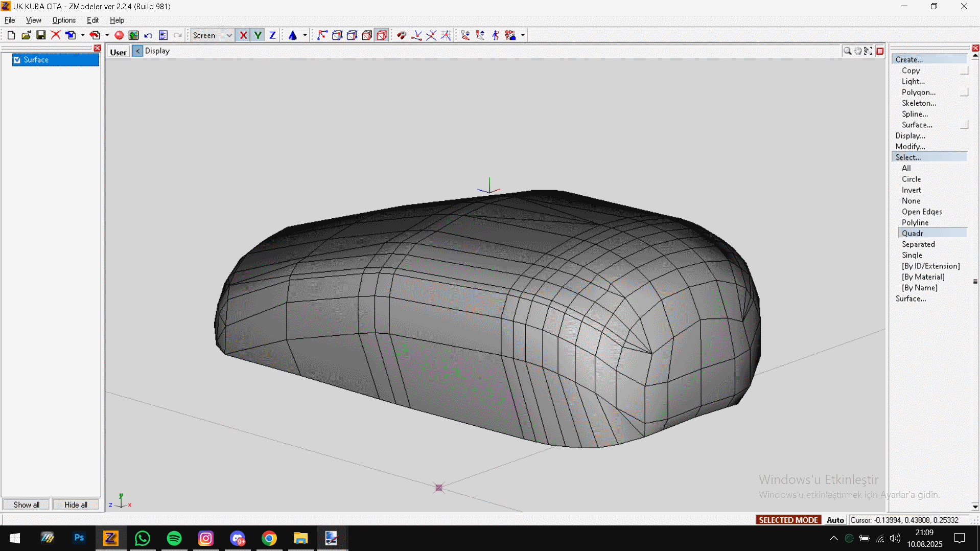Click the Undo arrow icon

[x=148, y=35]
